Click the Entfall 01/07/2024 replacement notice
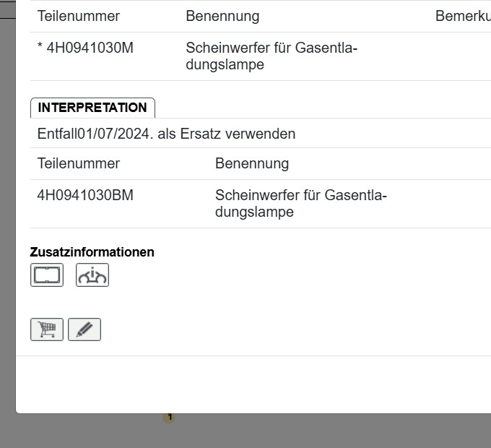491x448 pixels. 166,134
